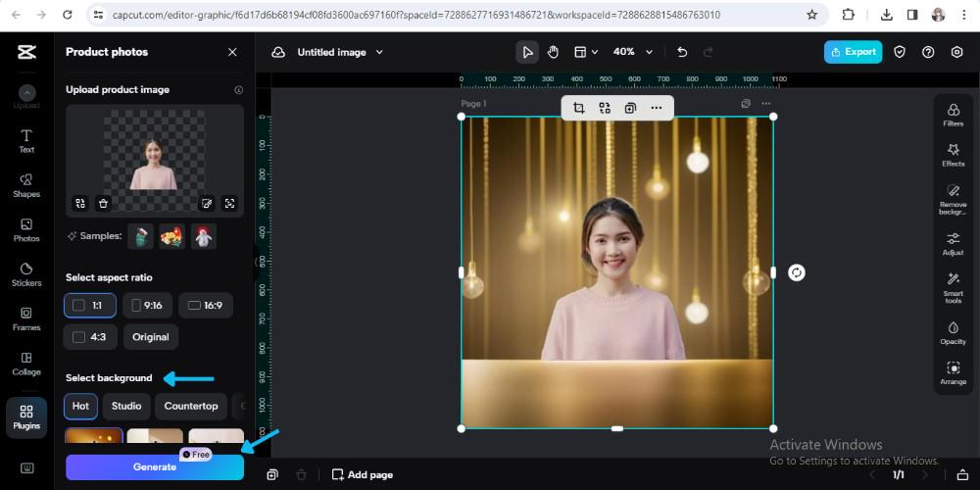Screen dimensions: 980x490
Task: Activate the Hand pan tool
Action: tap(553, 53)
